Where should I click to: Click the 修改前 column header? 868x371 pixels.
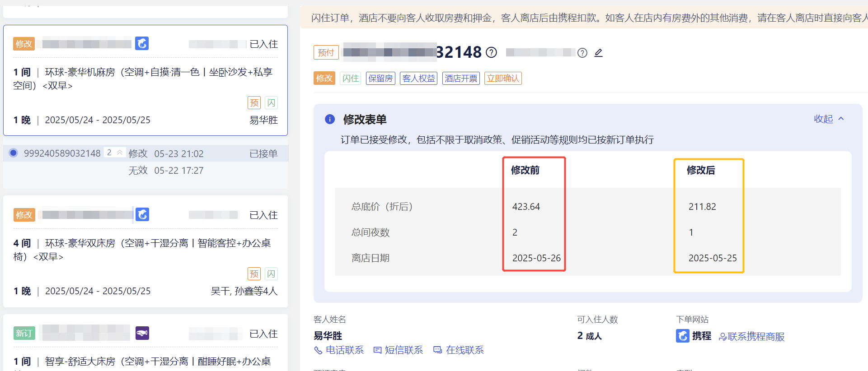click(525, 170)
